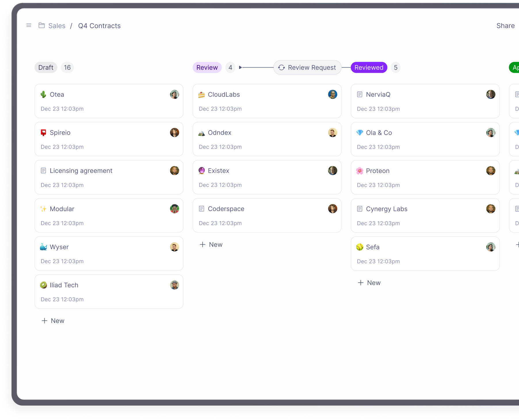Image resolution: width=519 pixels, height=420 pixels.
Task: Select the Reviewed column label
Action: (x=369, y=67)
